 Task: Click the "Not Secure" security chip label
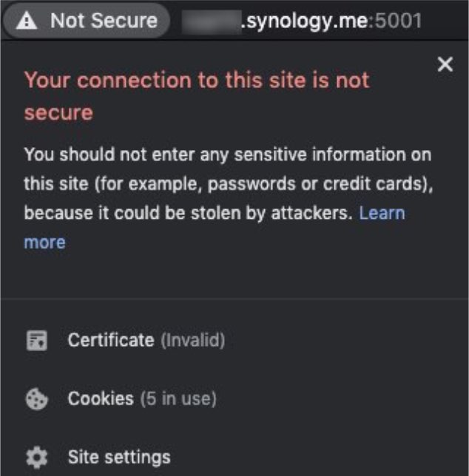(104, 21)
